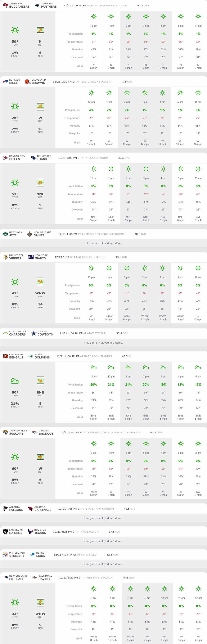207x644 pixels.
Task: Click the 52.5 O/U line for Steelers-Lions
Action: tap(112, 555)
